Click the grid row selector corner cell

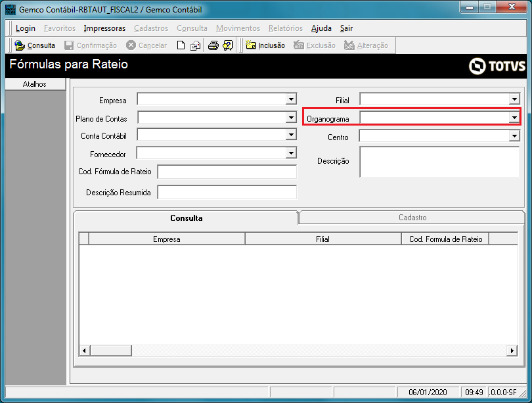pyautogui.click(x=84, y=239)
